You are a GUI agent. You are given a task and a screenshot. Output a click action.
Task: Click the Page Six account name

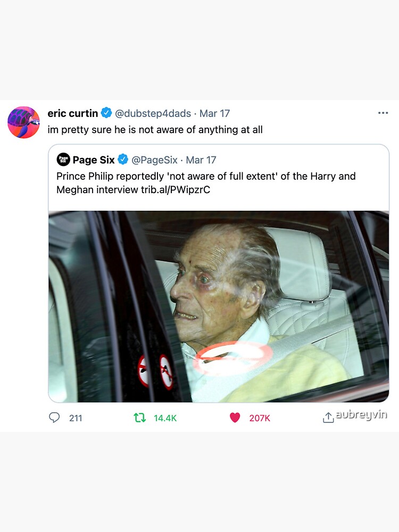click(x=94, y=160)
